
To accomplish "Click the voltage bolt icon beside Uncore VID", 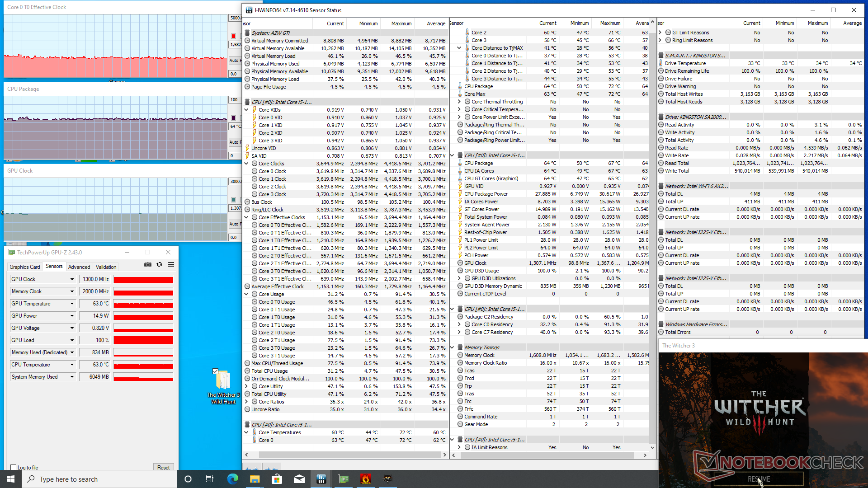I will tap(247, 148).
